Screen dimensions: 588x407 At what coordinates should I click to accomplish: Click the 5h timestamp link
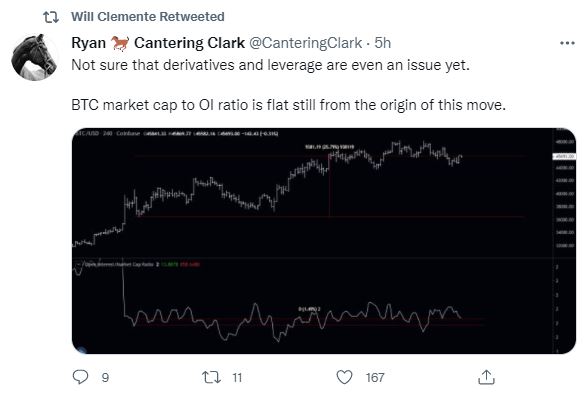[382, 43]
